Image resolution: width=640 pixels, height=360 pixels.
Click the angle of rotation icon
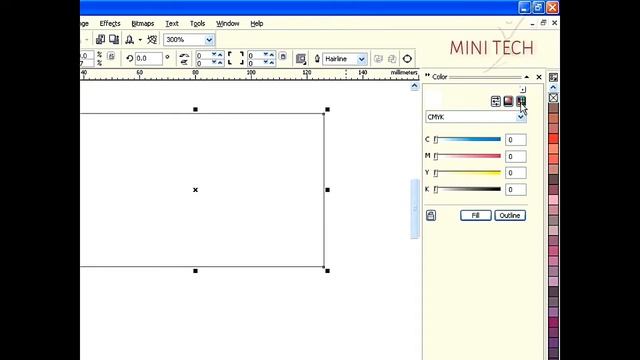(x=130, y=58)
